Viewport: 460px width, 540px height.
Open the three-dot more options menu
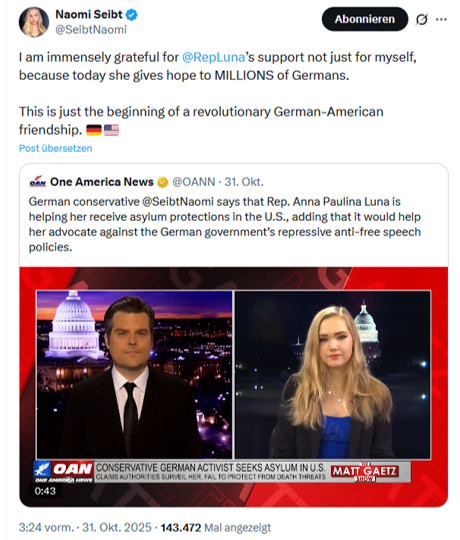point(441,19)
